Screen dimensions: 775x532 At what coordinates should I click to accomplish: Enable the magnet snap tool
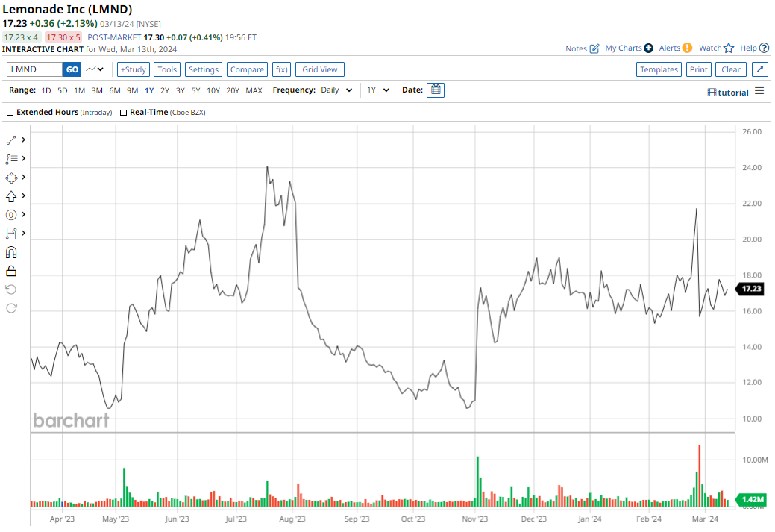click(11, 252)
